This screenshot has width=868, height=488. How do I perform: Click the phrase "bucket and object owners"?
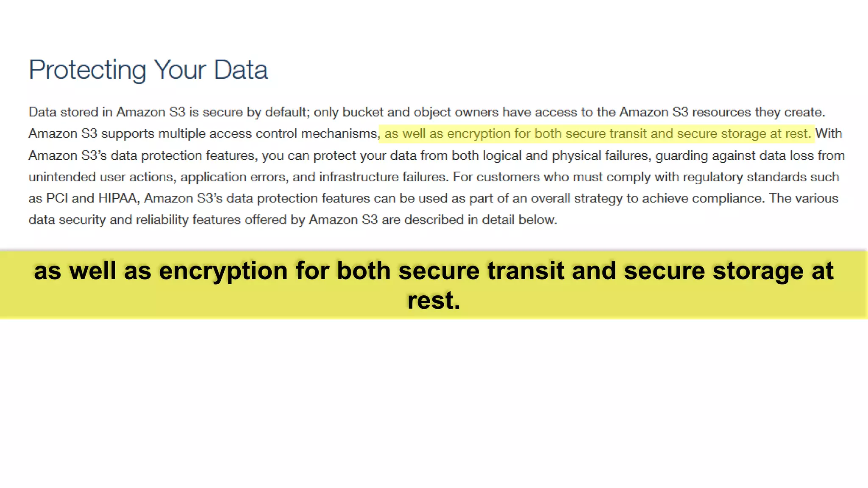(420, 112)
